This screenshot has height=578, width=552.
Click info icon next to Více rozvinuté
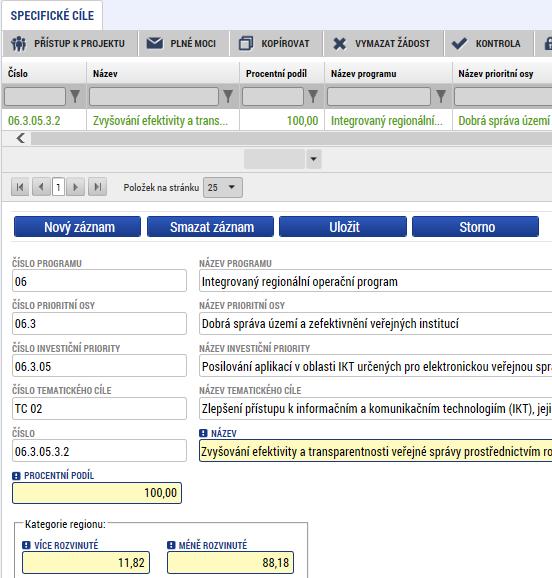pos(26,545)
